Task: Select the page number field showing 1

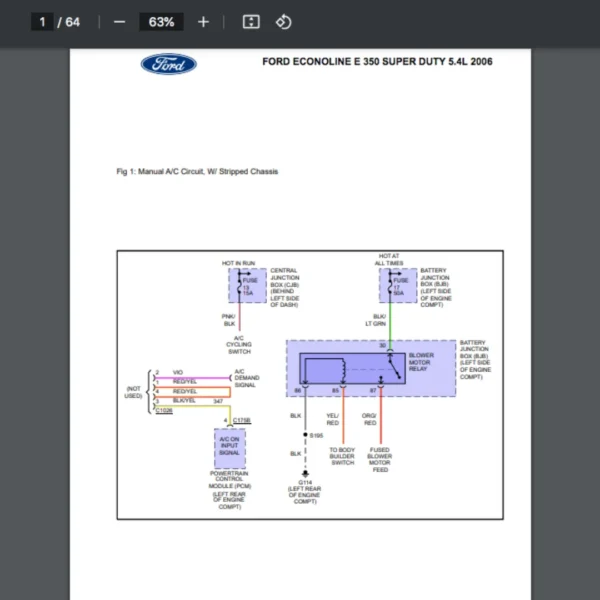Action: pos(42,22)
